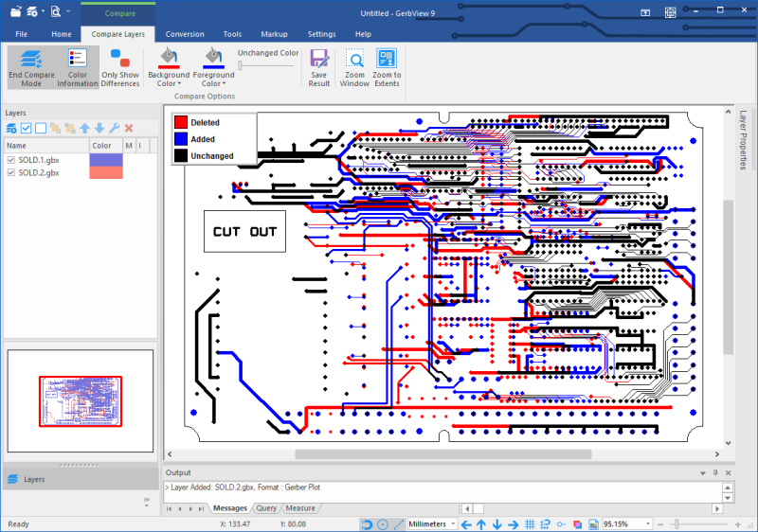The image size is (758, 532).
Task: Click Zoom to Extents
Action: [x=387, y=67]
